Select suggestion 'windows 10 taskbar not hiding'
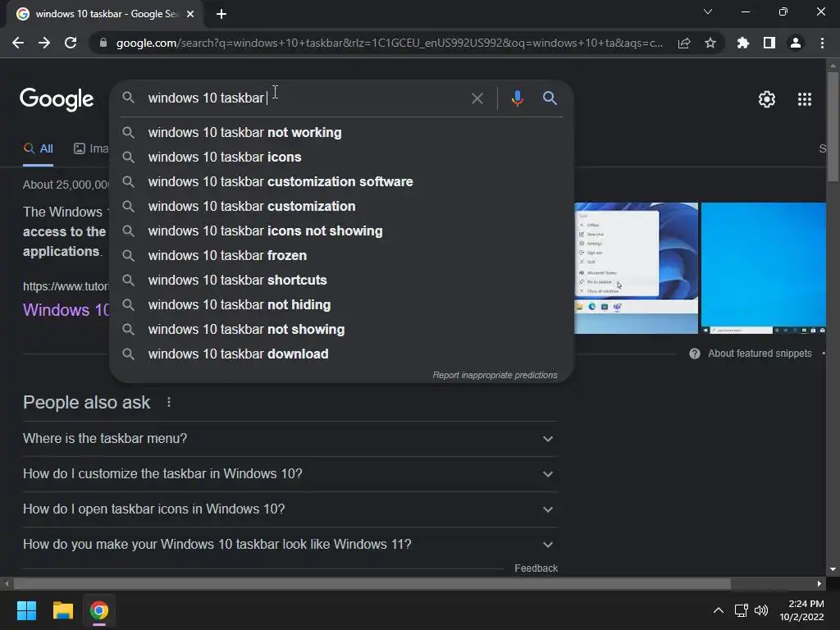Viewport: 840px width, 630px height. point(341,305)
